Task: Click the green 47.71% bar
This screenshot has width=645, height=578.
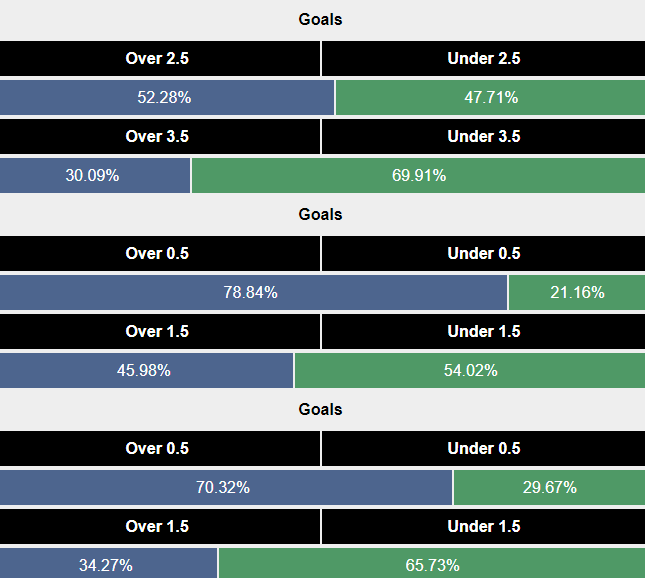Action: (490, 97)
